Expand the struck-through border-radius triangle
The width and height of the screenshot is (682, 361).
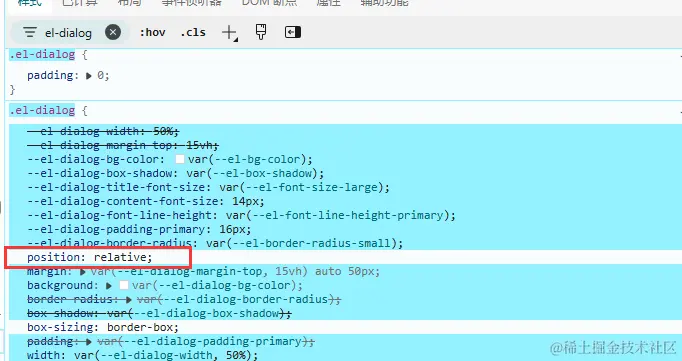(x=129, y=300)
